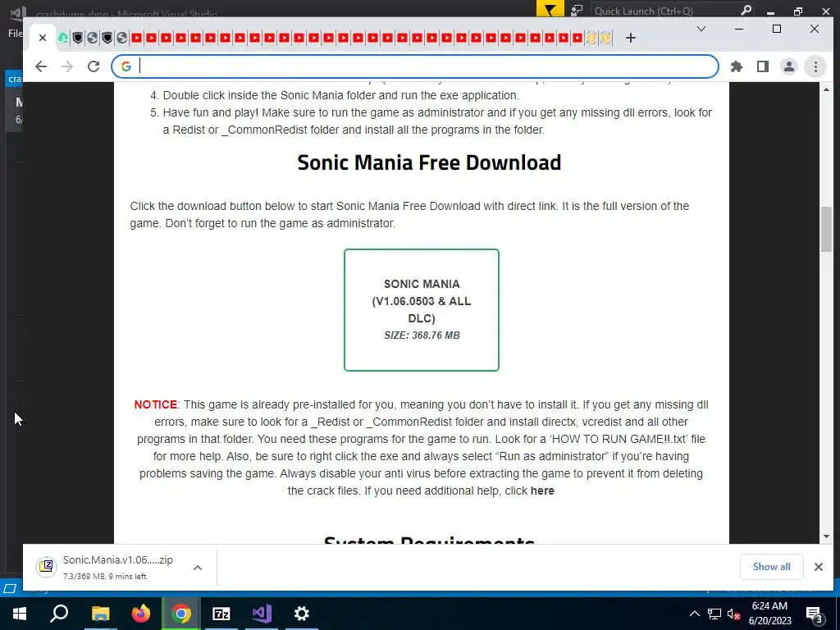Click the Visual Studio feedback icon
Screen dimensions: 840x630
577,10
